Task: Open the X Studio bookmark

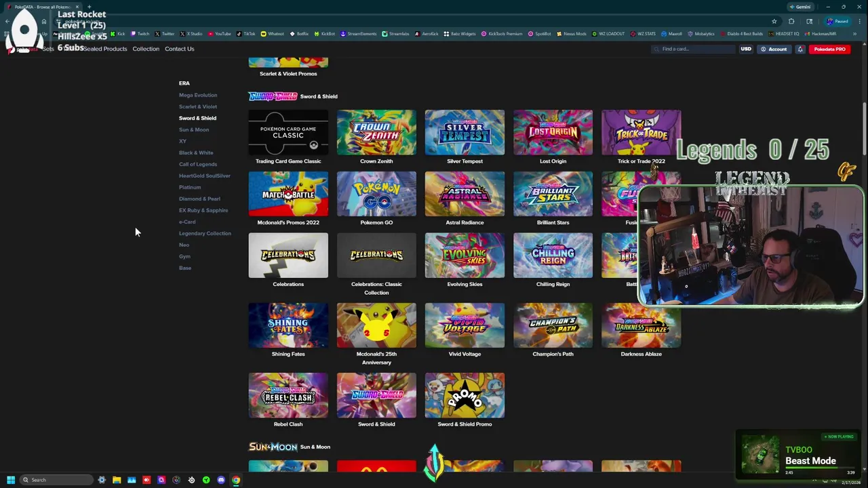Action: point(192,34)
